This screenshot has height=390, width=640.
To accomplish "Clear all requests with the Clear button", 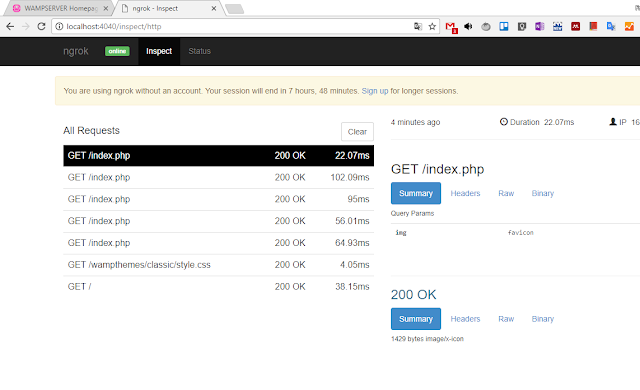I will coord(357,132).
